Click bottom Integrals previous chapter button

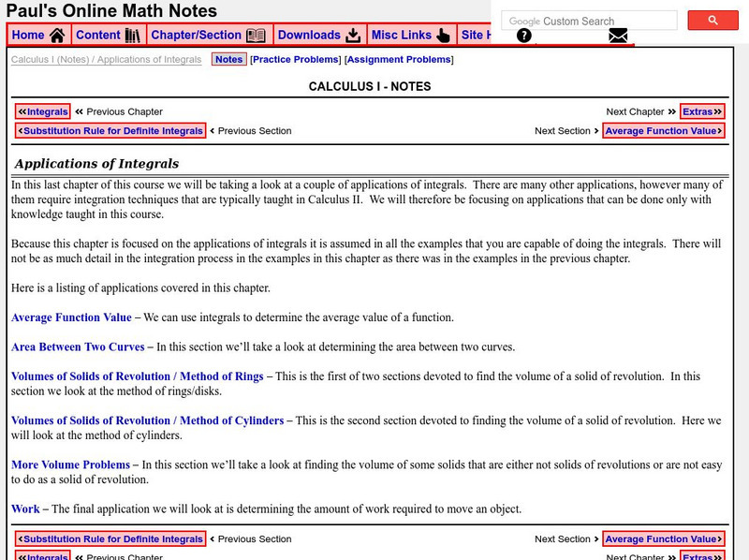pyautogui.click(x=42, y=555)
